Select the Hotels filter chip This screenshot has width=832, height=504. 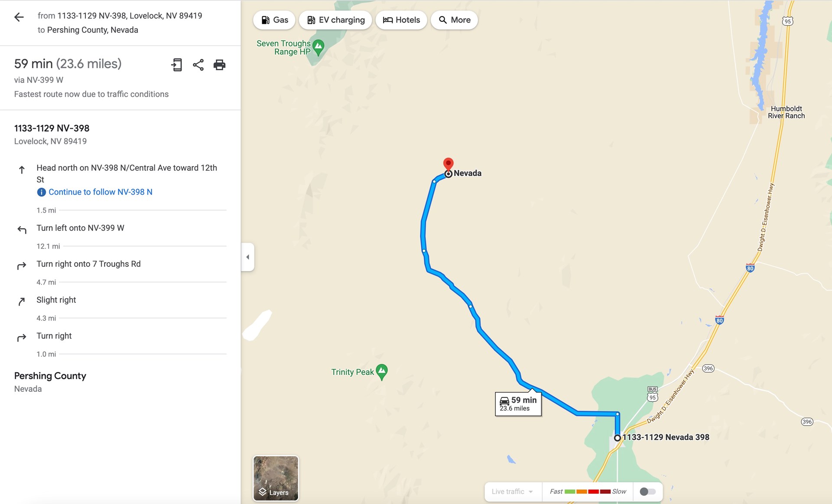(401, 20)
